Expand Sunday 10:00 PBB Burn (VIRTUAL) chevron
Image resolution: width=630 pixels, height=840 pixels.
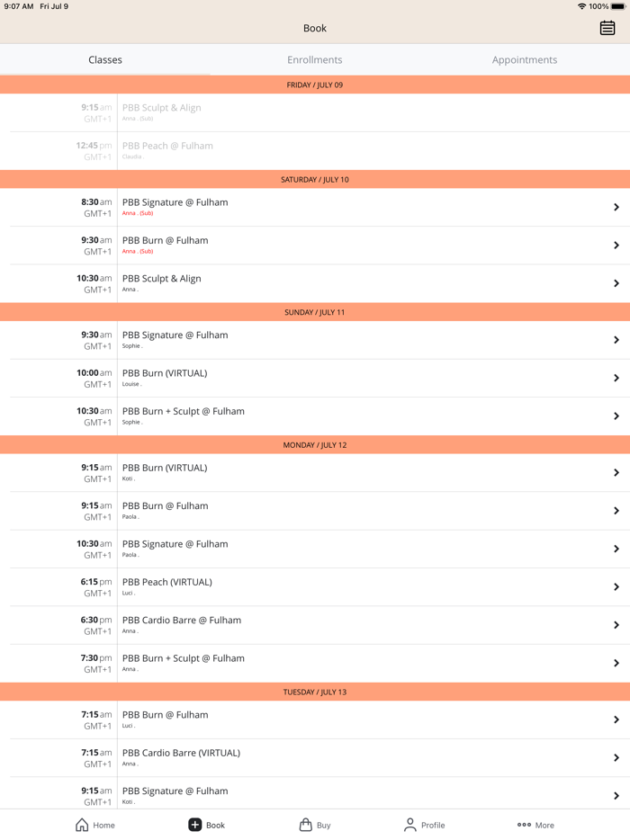[x=616, y=379]
